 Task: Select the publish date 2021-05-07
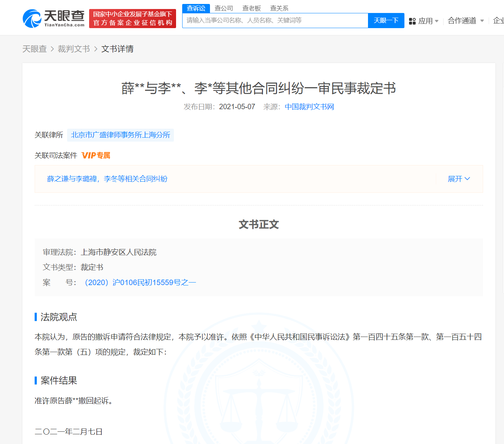point(237,107)
